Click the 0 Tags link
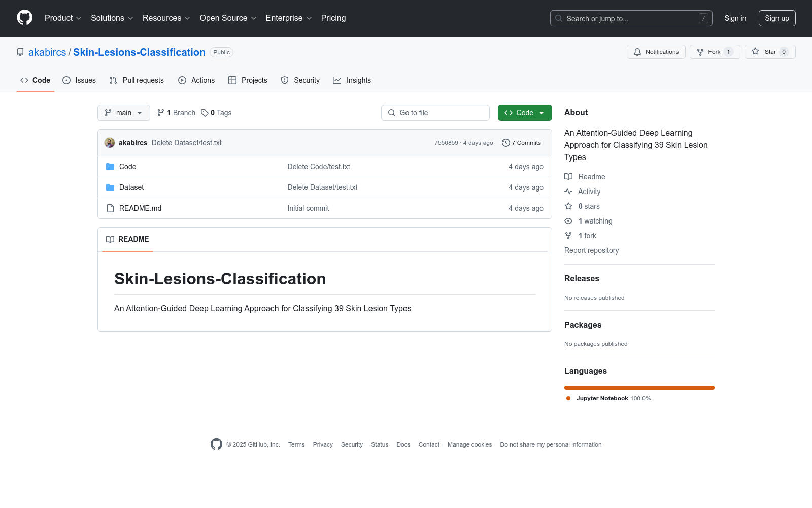 tap(216, 113)
